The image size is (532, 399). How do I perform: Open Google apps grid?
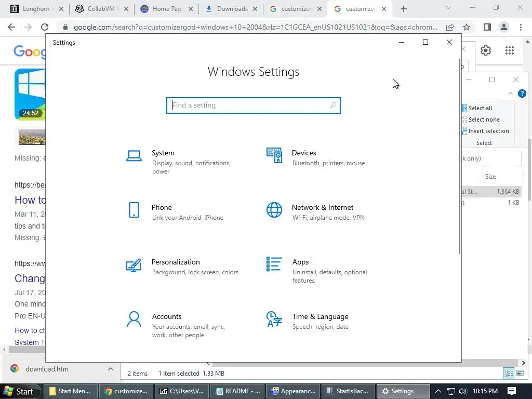(x=510, y=50)
